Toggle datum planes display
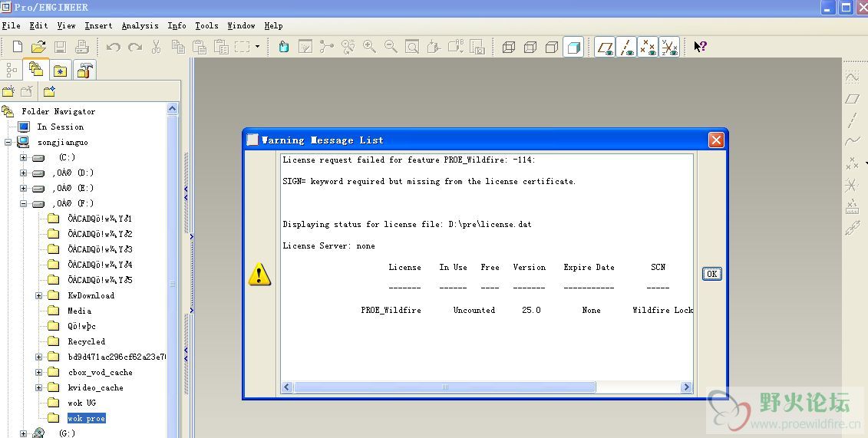Screen dimensions: 868x438 click(x=606, y=48)
